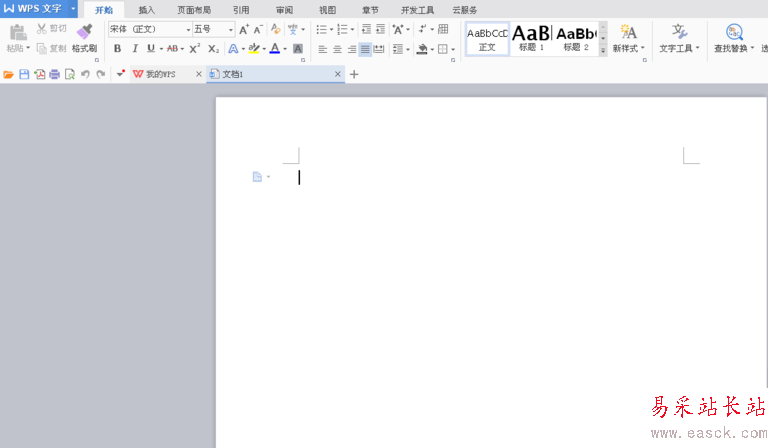This screenshot has height=448, width=768.
Task: Open file with folder icon in quick toolbar
Action: [8, 74]
